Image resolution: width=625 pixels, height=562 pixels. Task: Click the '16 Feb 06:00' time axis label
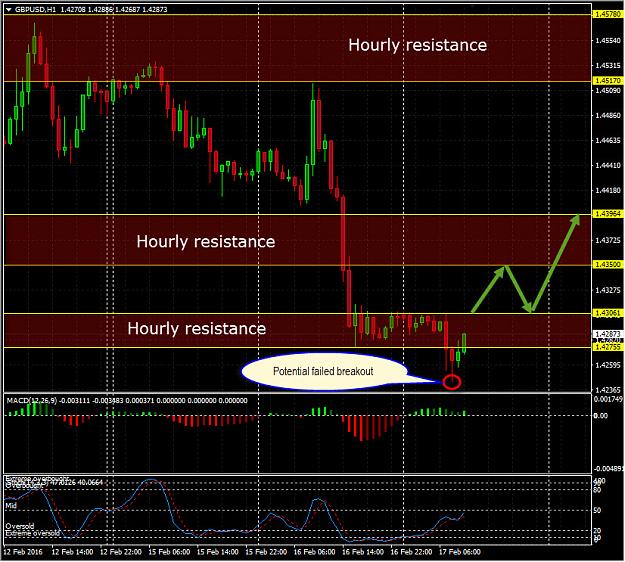(314, 552)
